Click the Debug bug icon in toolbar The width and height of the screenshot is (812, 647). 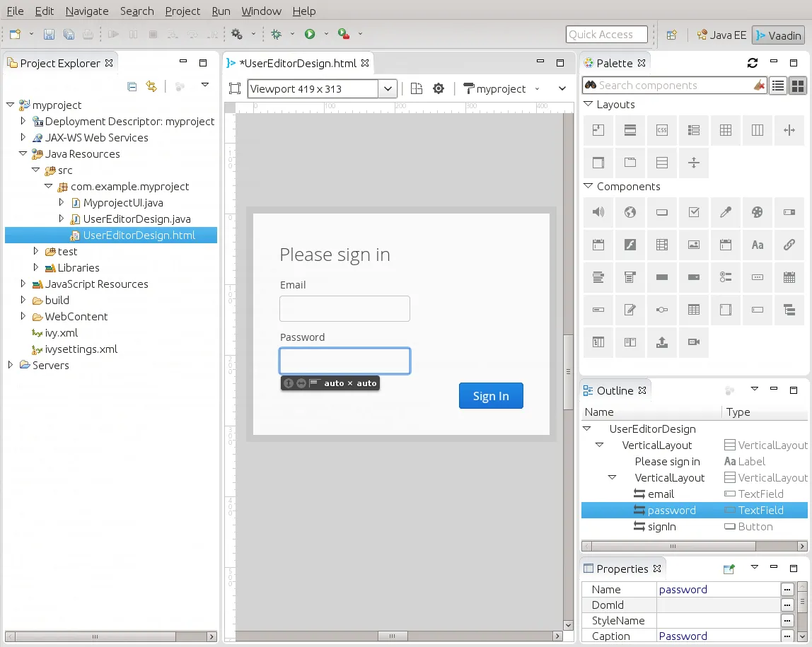276,34
